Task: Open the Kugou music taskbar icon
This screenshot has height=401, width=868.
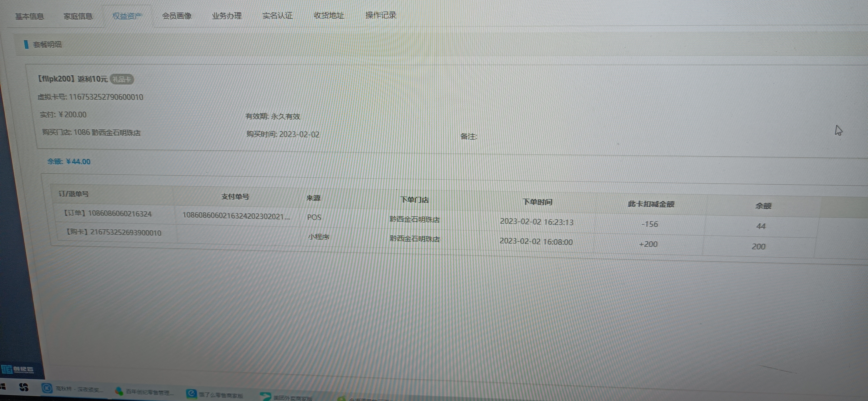Action: pyautogui.click(x=47, y=389)
